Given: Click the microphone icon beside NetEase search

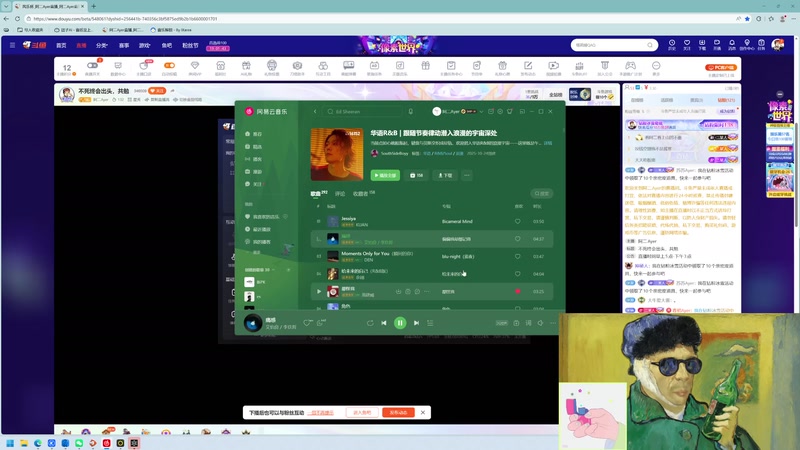Looking at the screenshot, I should coord(411,111).
